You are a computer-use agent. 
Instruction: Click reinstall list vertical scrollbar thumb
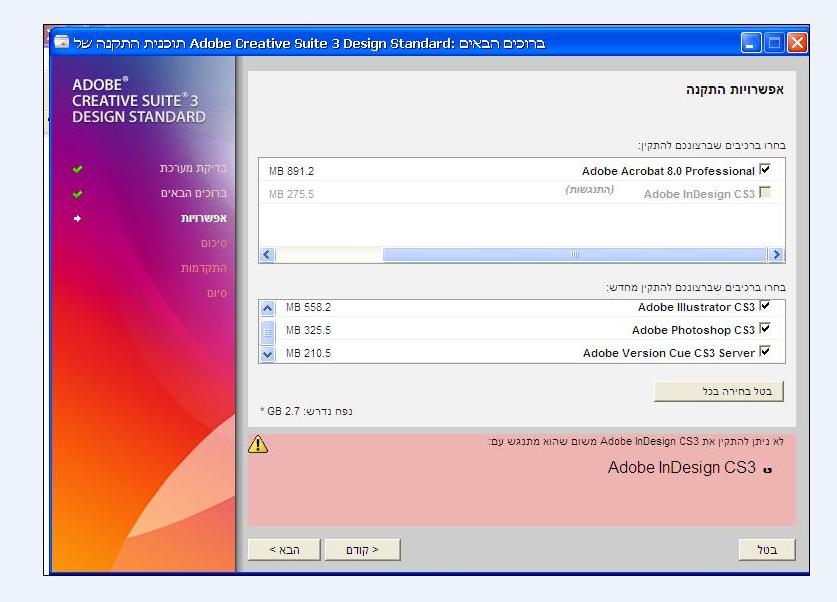267,331
